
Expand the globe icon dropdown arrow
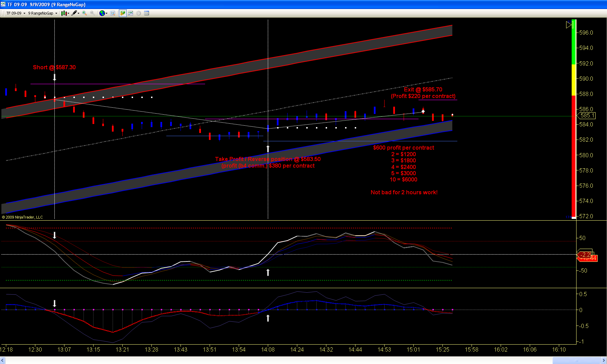106,13
